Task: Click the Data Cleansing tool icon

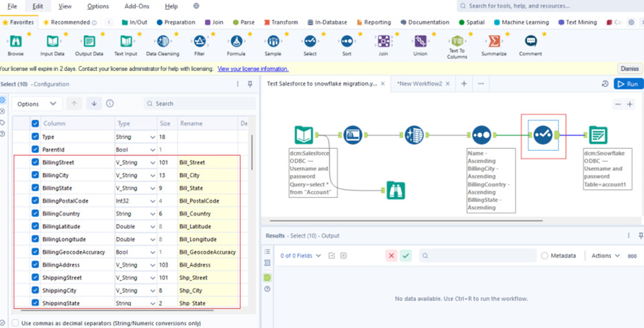Action: (x=162, y=43)
